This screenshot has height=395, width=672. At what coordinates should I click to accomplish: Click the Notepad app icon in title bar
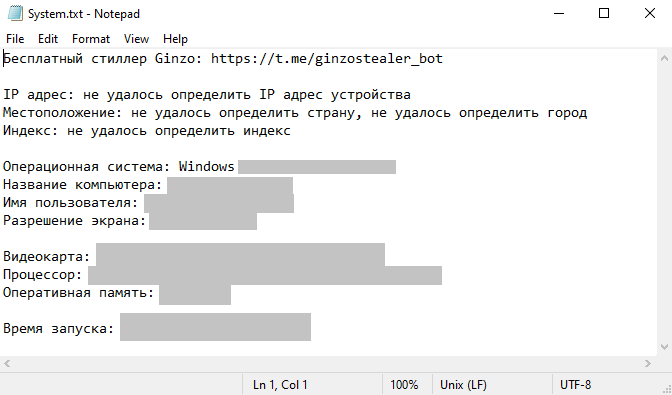(15, 14)
